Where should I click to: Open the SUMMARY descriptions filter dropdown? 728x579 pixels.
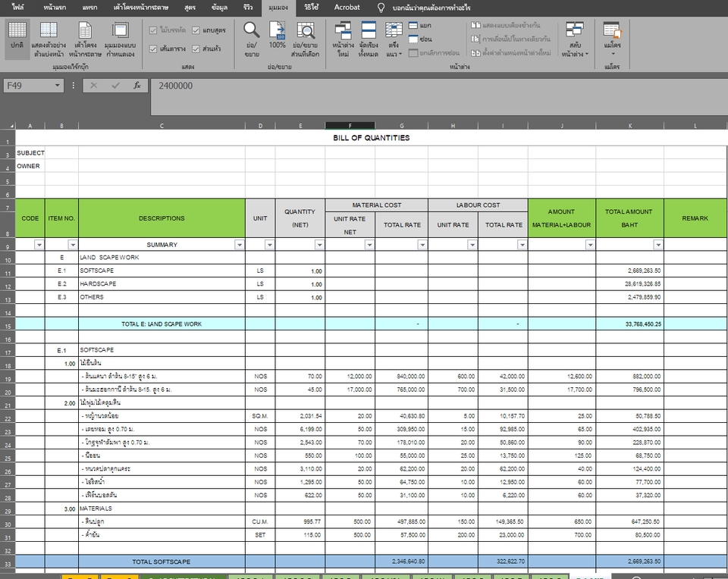[x=239, y=245]
